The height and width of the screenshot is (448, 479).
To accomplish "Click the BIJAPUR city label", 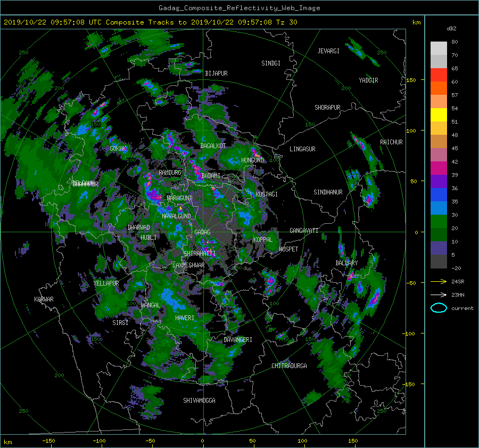I will [x=216, y=74].
